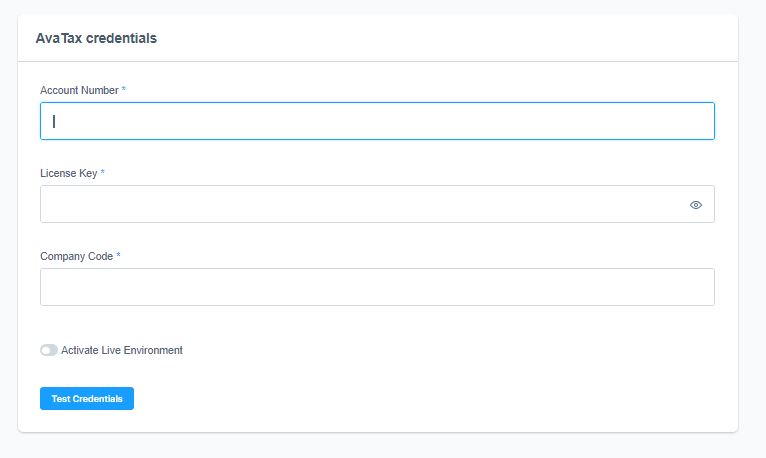Click the asterisk next to License Key

(x=102, y=172)
